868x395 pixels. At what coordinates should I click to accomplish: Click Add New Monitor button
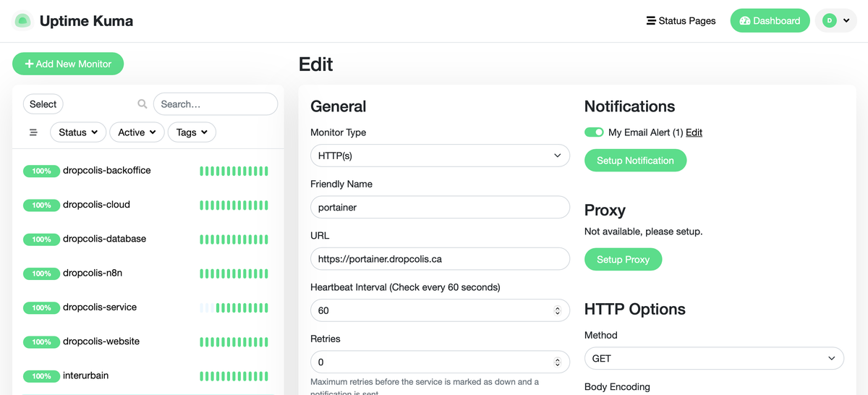[68, 64]
